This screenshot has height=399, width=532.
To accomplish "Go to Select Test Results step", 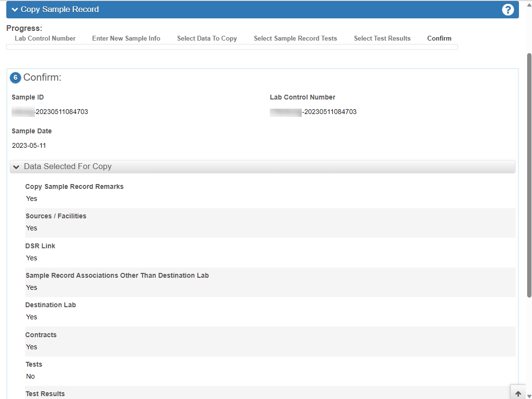I will tap(382, 38).
